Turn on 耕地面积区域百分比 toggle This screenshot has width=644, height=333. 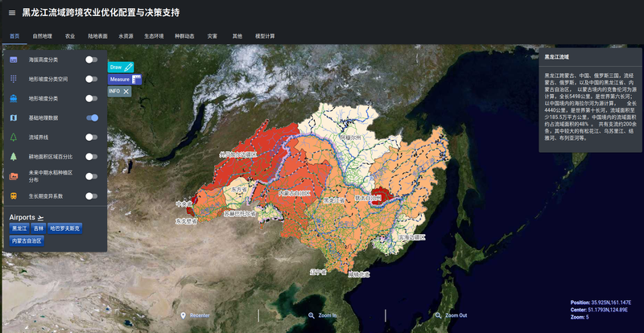pyautogui.click(x=93, y=157)
